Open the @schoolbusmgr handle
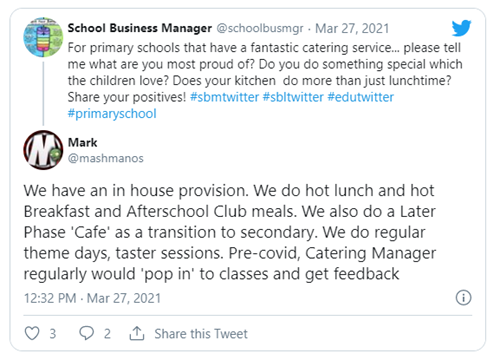The image size is (500, 360). [x=260, y=28]
